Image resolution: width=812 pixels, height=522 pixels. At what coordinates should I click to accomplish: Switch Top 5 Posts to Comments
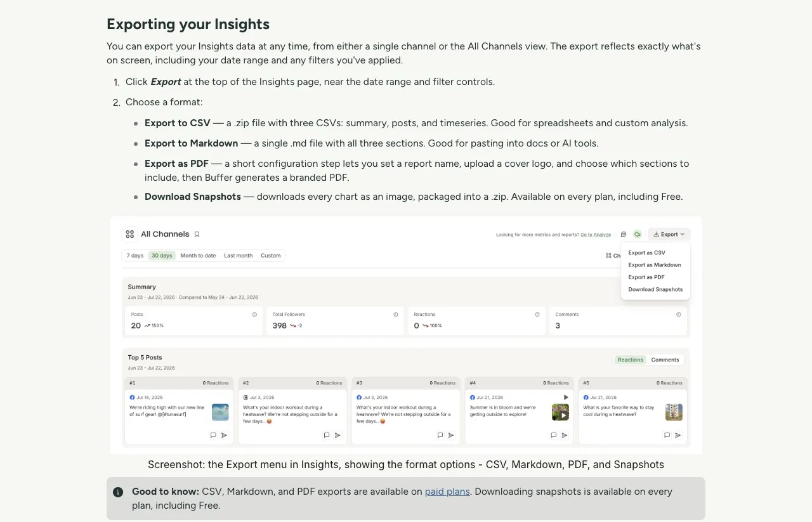(665, 360)
